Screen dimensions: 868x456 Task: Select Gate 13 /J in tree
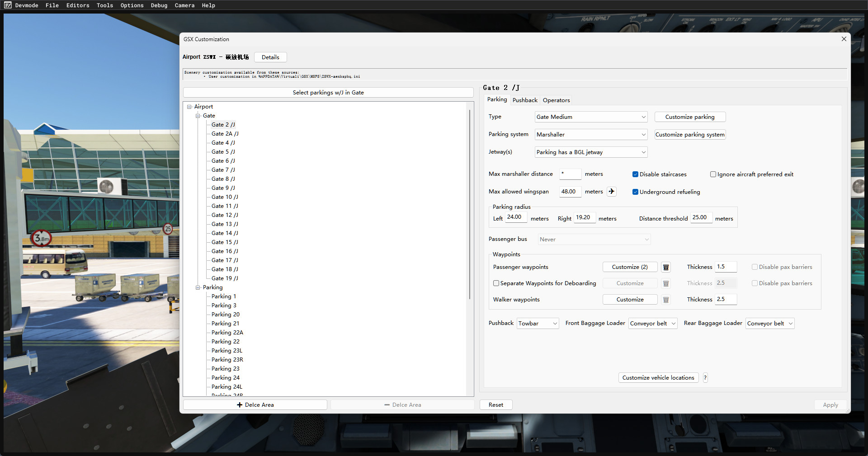225,224
